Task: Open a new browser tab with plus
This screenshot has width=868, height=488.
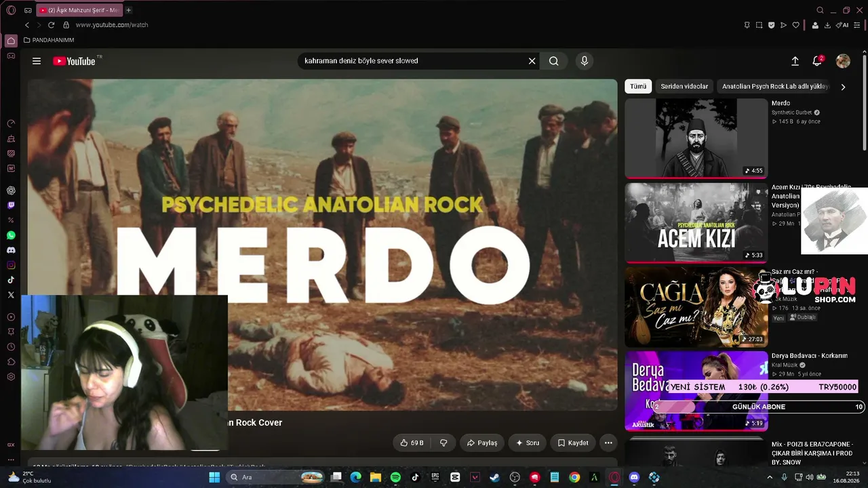Action: [x=128, y=10]
